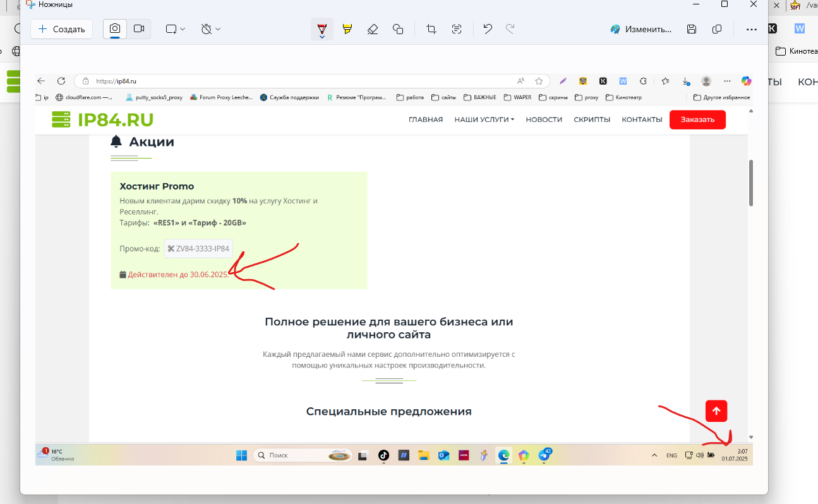Copy the snip to clipboard
818x504 pixels.
click(x=717, y=29)
